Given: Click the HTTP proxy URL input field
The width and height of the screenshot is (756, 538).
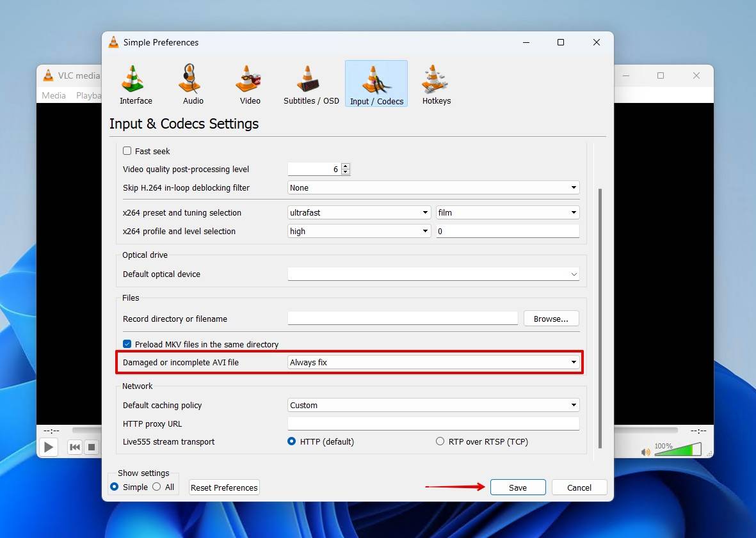Looking at the screenshot, I should pyautogui.click(x=433, y=423).
